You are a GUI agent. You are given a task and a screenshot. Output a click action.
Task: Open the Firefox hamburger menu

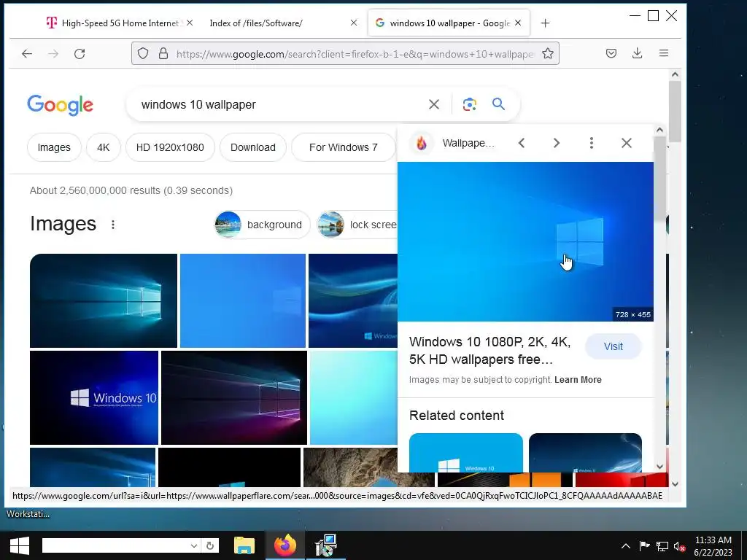[664, 53]
